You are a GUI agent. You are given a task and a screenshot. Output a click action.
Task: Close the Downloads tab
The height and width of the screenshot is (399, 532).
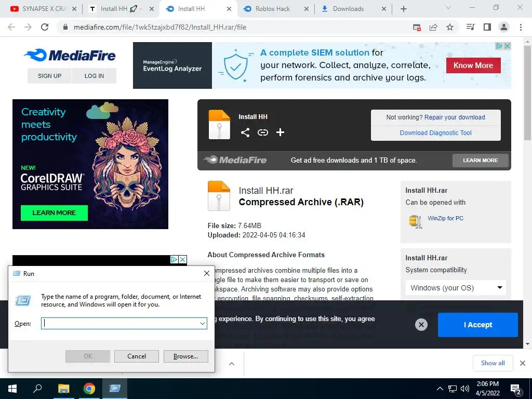click(384, 9)
